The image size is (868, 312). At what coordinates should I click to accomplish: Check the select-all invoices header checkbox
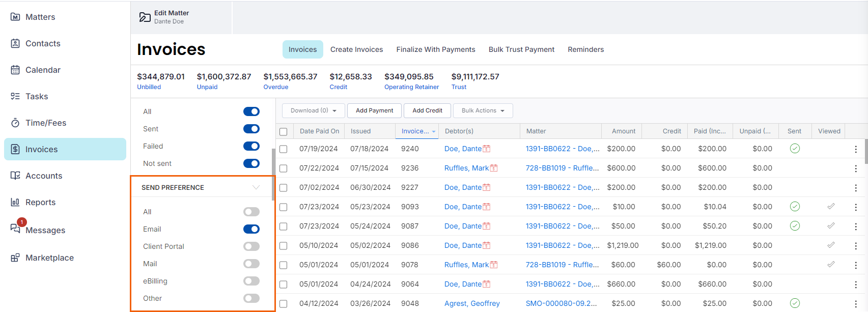pyautogui.click(x=284, y=132)
